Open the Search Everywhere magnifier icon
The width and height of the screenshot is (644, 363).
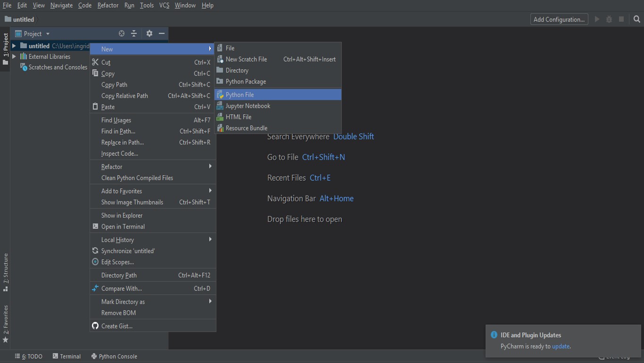tap(637, 19)
